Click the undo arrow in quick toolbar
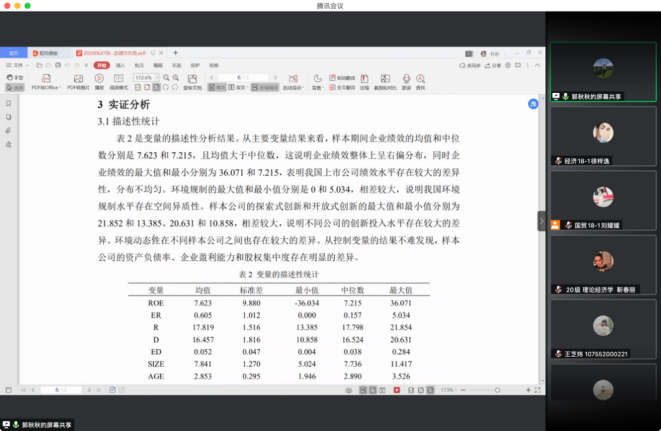The width and height of the screenshot is (661, 431). (x=67, y=65)
